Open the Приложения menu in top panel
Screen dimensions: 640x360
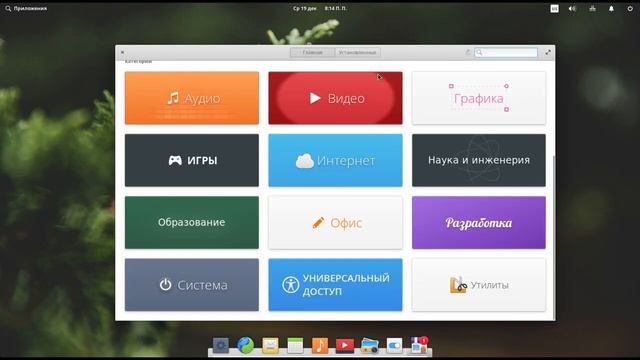click(x=26, y=8)
